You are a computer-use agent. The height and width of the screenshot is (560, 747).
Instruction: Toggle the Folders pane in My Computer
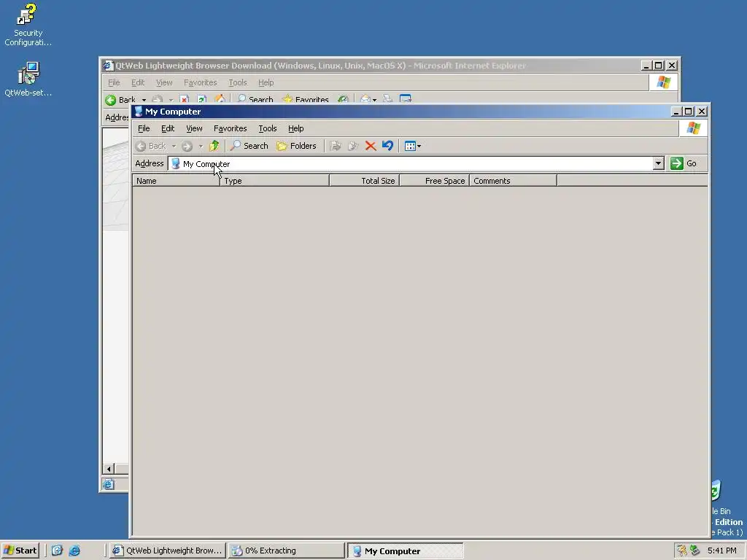[x=296, y=146]
